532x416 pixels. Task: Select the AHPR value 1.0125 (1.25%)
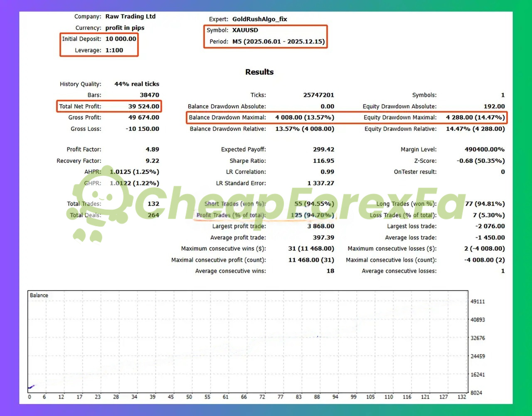(134, 172)
